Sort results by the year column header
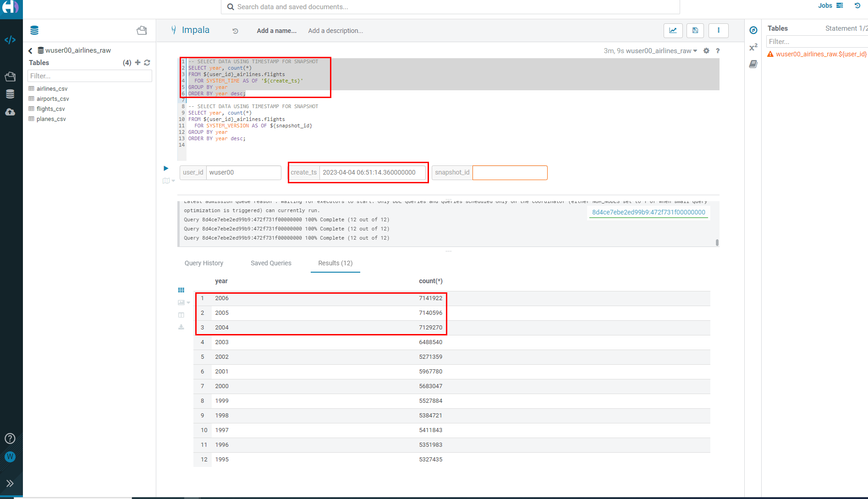This screenshot has width=868, height=499. click(221, 281)
